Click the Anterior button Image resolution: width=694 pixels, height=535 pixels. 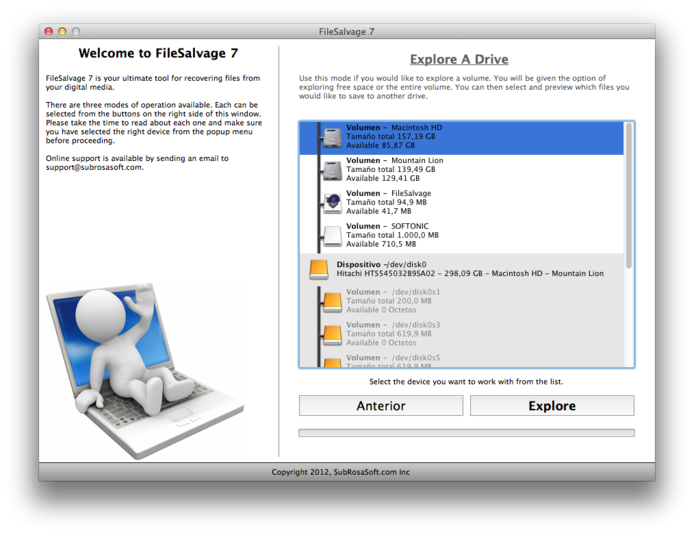coord(381,406)
